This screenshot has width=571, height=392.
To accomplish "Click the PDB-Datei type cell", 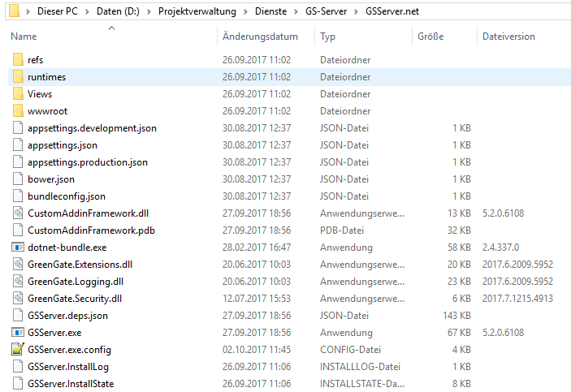I will click(342, 230).
